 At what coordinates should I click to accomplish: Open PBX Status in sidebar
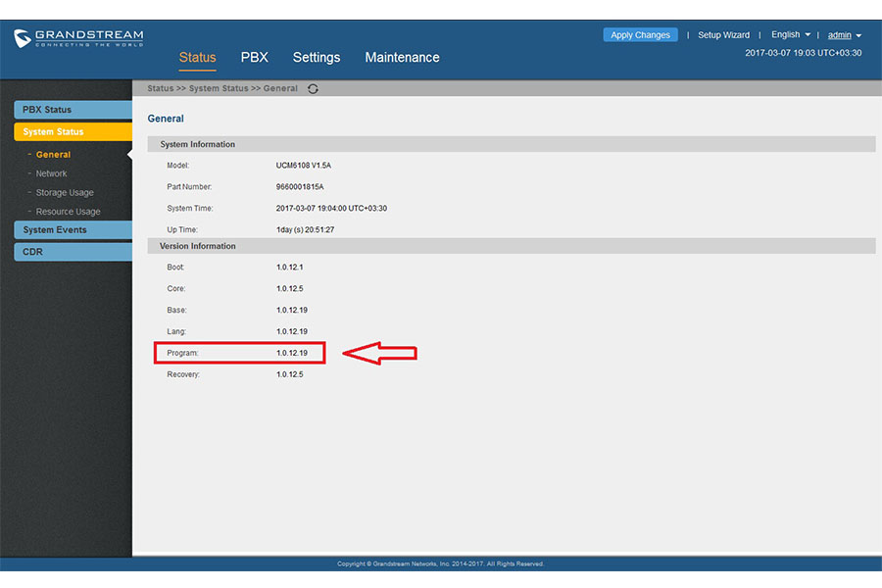[73, 110]
